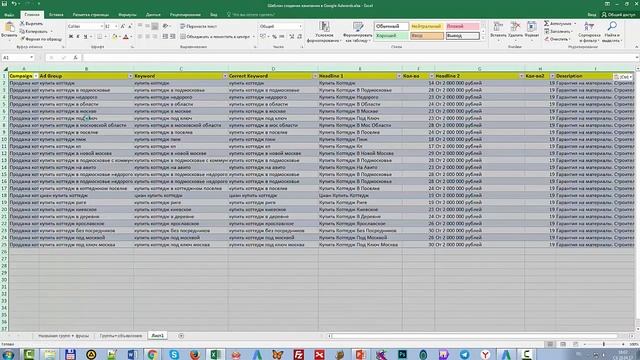
Task: Select the Нейтральный yellow cell style
Action: point(427,26)
